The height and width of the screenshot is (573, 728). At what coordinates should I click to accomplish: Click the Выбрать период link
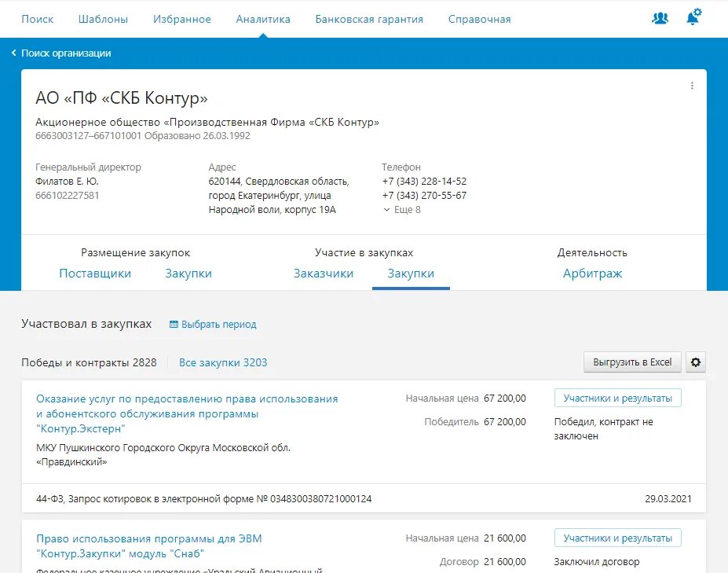coord(218,325)
